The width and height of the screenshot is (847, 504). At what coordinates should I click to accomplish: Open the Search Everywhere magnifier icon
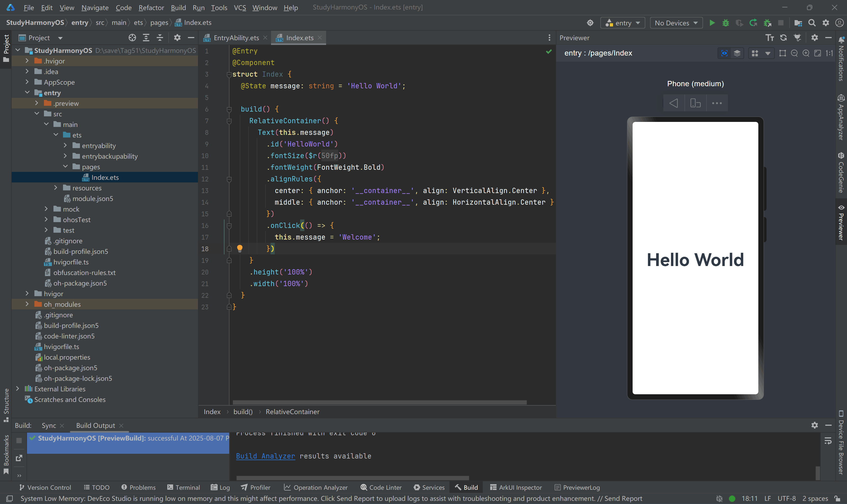(x=812, y=23)
